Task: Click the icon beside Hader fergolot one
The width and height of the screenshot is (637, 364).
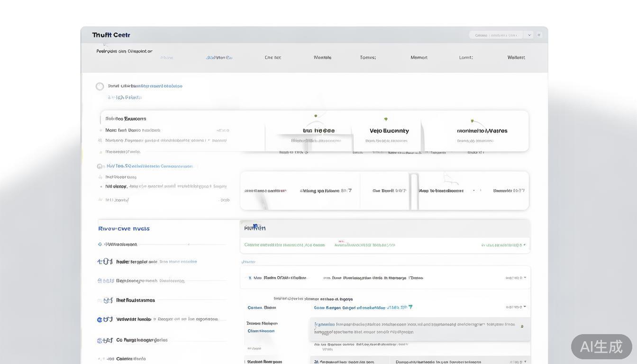Action: click(105, 262)
